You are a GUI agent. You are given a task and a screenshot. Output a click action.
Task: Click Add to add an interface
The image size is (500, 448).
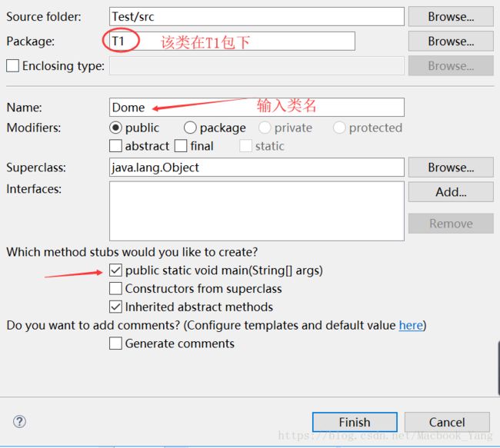tap(450, 192)
